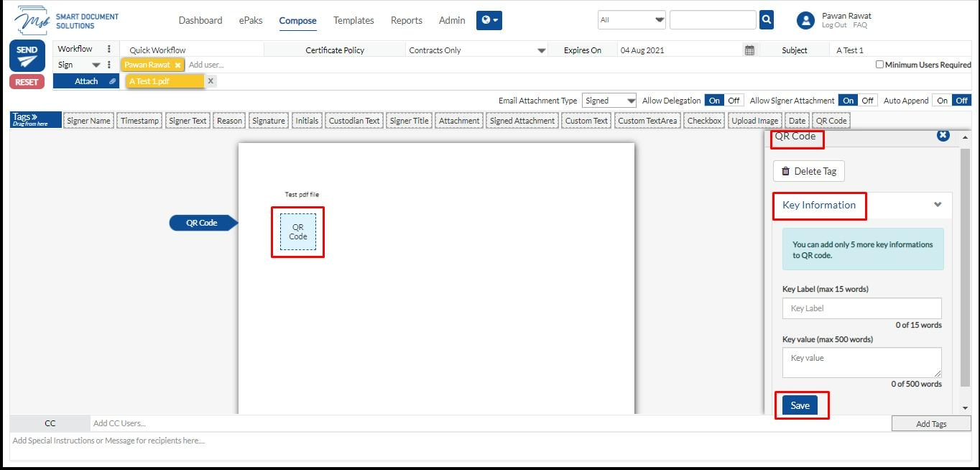Click the Log Out link
Image resolution: width=980 pixels, height=470 pixels.
click(x=834, y=25)
